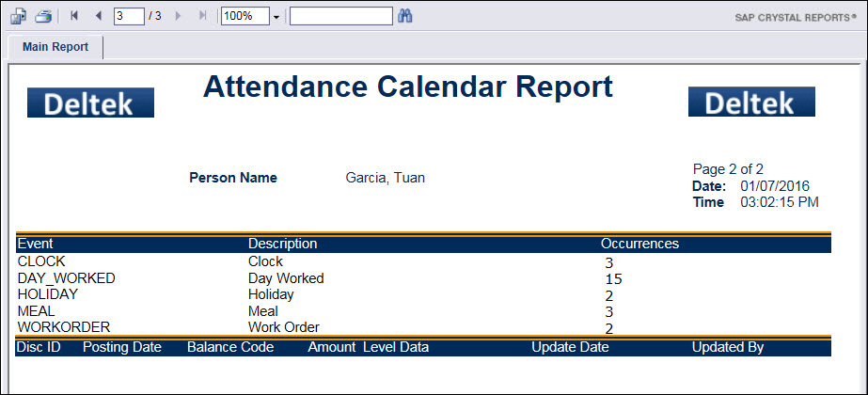
Task: Focus the search text box
Action: (x=340, y=16)
